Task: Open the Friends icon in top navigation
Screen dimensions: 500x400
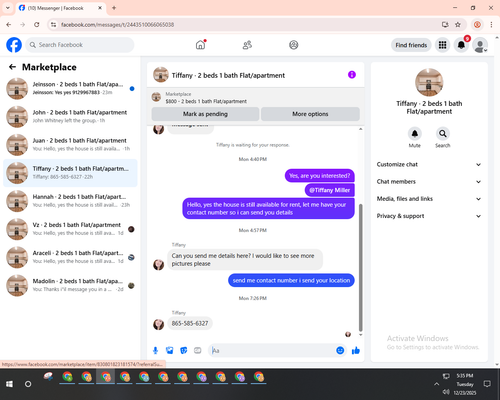Action: pyautogui.click(x=247, y=45)
